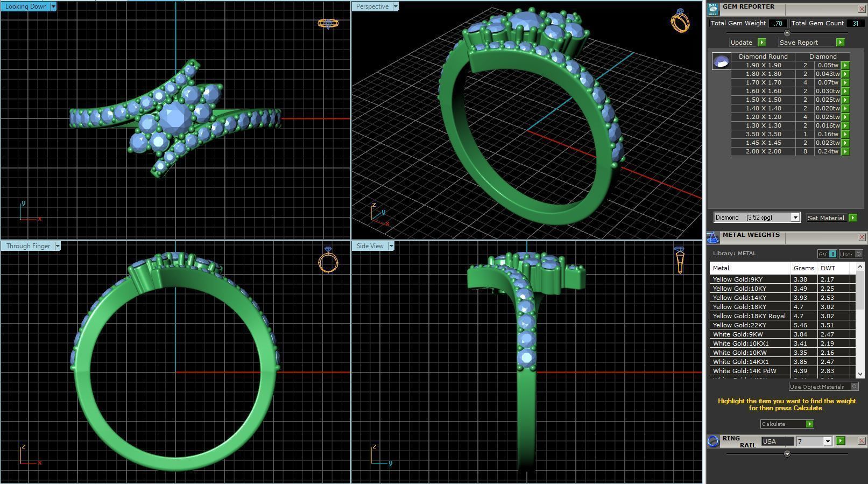Select White Gold:10KX1 metal row
The height and width of the screenshot is (484, 868).
[x=782, y=343]
